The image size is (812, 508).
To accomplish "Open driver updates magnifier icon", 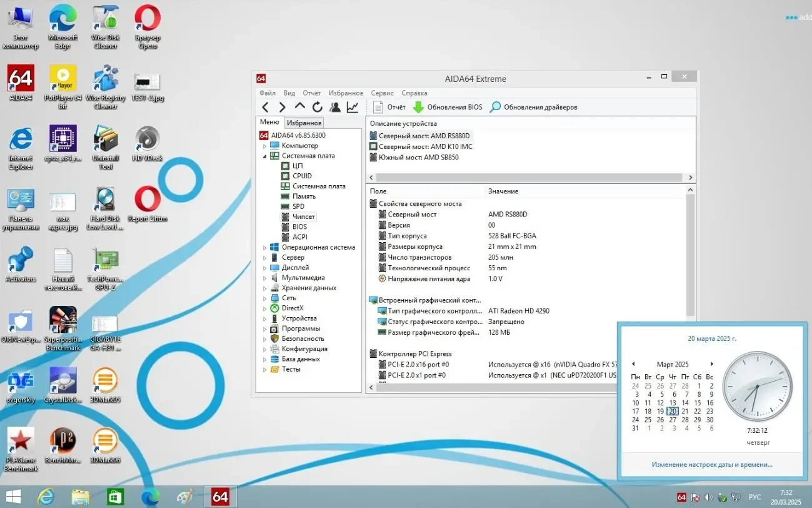I will coord(495,107).
